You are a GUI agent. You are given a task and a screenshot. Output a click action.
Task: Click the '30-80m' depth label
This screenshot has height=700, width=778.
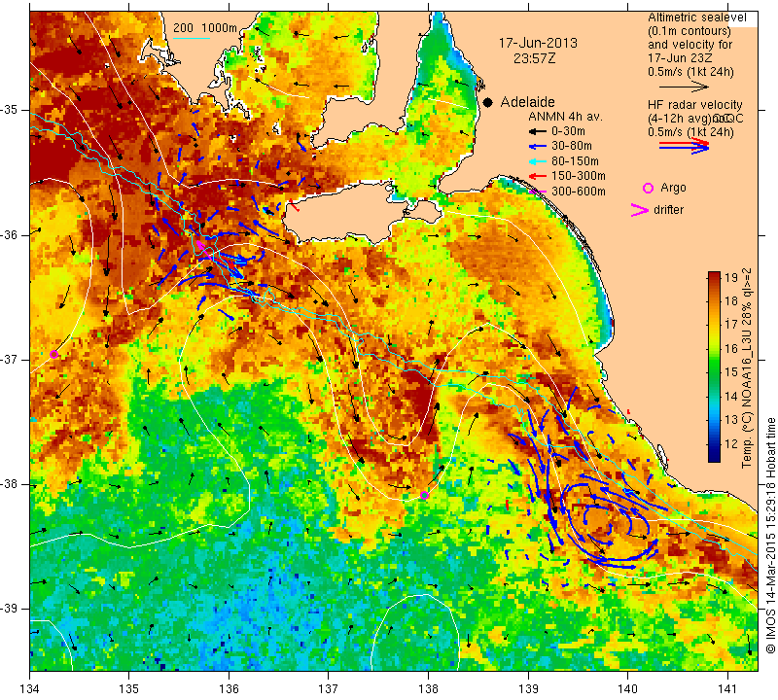point(572,147)
